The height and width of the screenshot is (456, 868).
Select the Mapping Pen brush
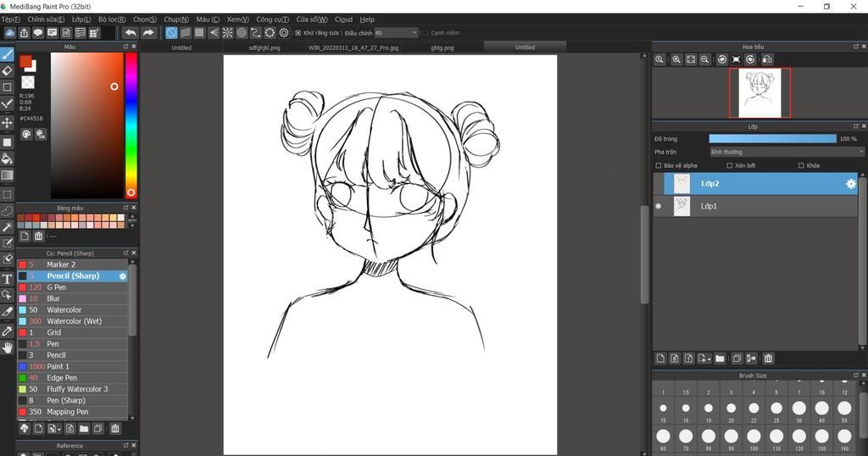73,412
